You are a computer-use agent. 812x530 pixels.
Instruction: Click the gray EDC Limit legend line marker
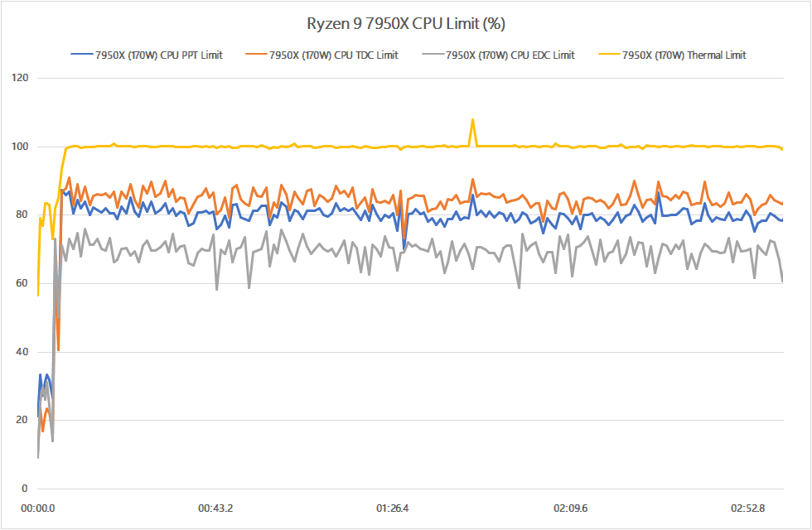pyautogui.click(x=433, y=55)
